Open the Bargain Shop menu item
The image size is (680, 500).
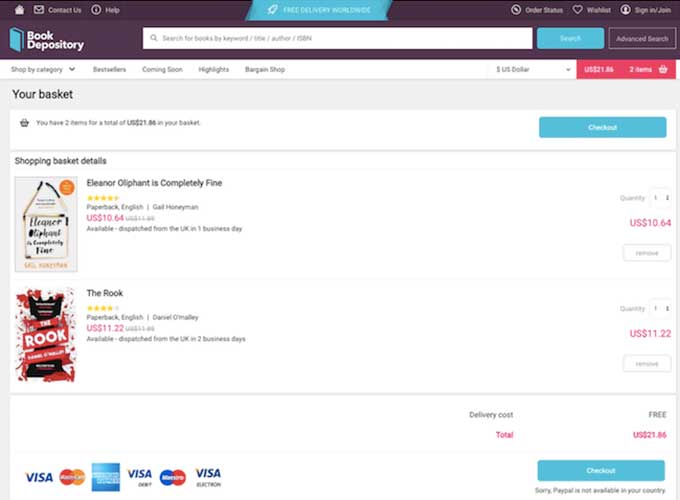tap(265, 69)
